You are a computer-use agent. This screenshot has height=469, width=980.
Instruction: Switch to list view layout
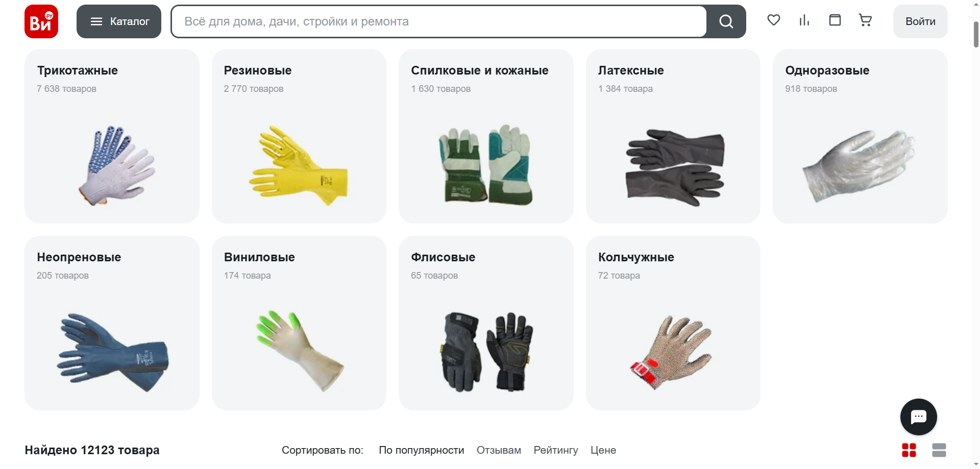939,450
